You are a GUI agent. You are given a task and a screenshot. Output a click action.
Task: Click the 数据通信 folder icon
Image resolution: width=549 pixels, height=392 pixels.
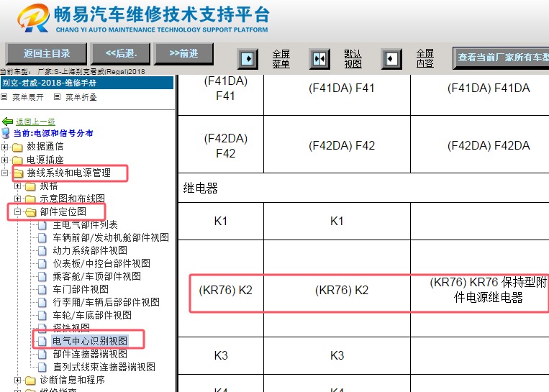(17, 147)
